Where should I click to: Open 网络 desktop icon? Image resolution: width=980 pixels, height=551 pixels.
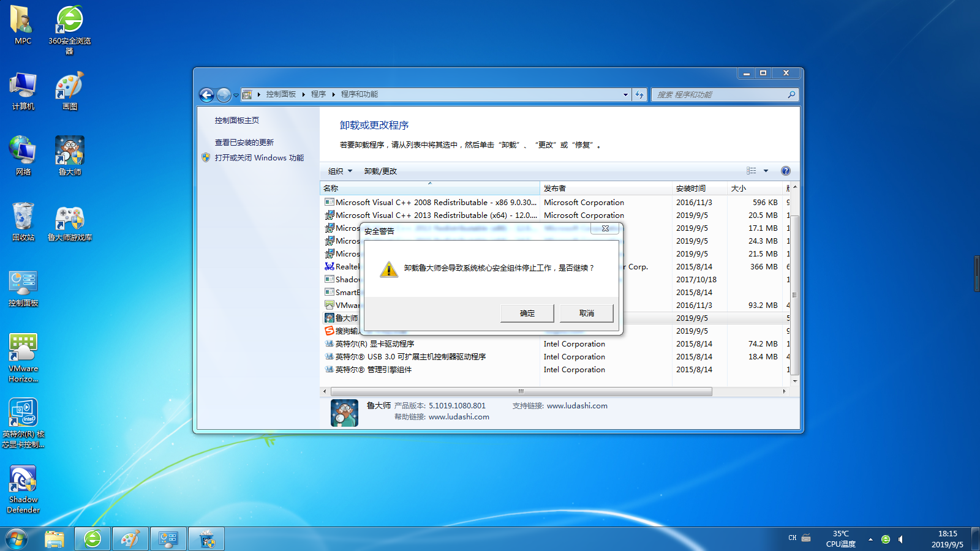tap(23, 156)
